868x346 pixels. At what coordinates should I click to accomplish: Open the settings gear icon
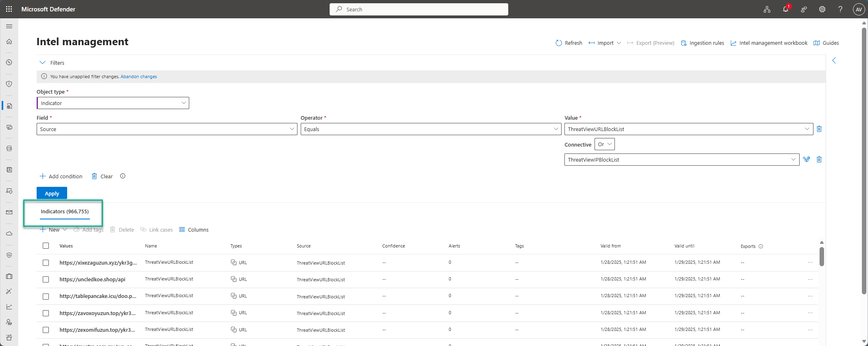tap(822, 9)
